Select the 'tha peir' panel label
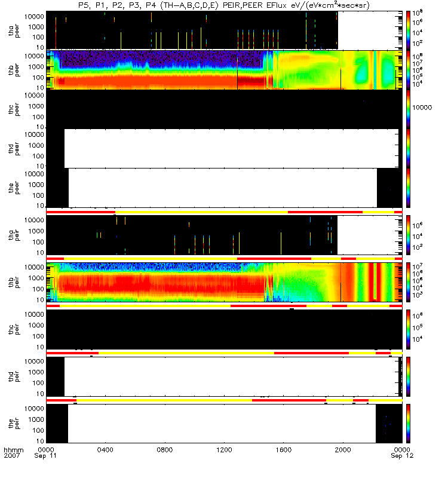The width and height of the screenshot is (448, 478). coord(14,235)
